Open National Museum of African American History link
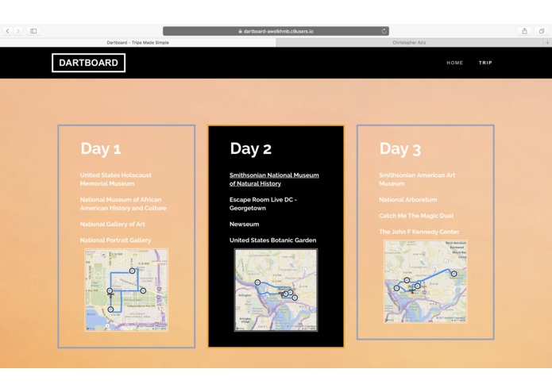Image resolution: width=552 pixels, height=392 pixels. [x=123, y=204]
